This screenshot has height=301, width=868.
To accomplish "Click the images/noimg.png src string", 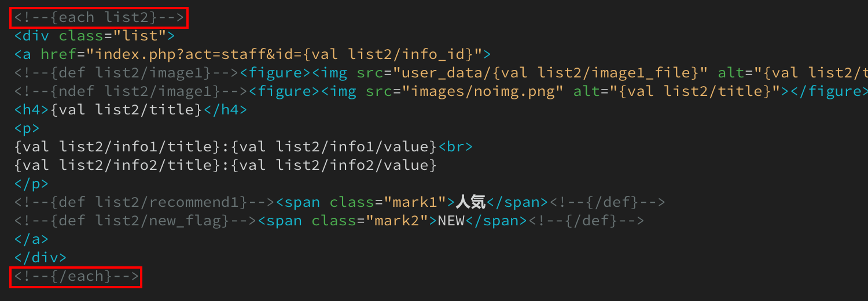I will pos(483,91).
